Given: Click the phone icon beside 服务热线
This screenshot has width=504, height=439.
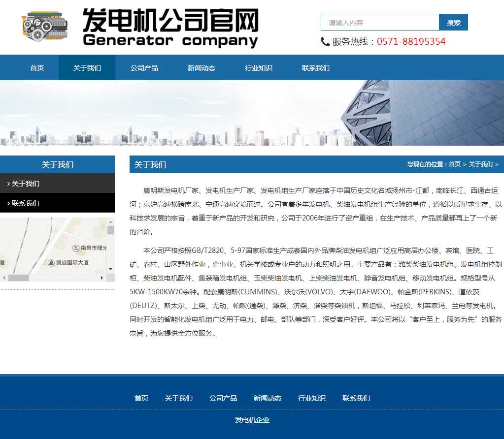Looking at the screenshot, I should (325, 42).
